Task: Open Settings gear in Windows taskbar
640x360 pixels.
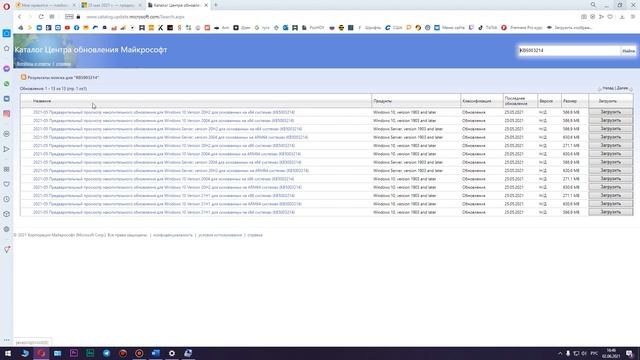Action: click(x=172, y=353)
